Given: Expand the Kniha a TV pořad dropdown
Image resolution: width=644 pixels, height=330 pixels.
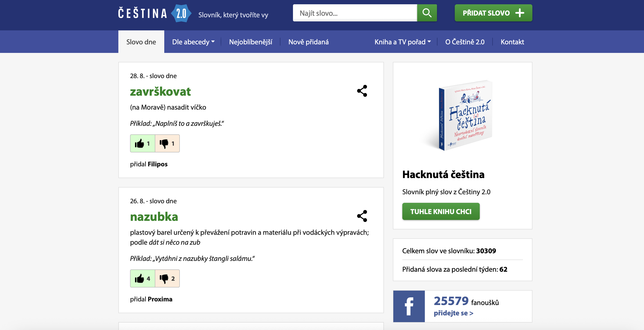Looking at the screenshot, I should (x=403, y=42).
